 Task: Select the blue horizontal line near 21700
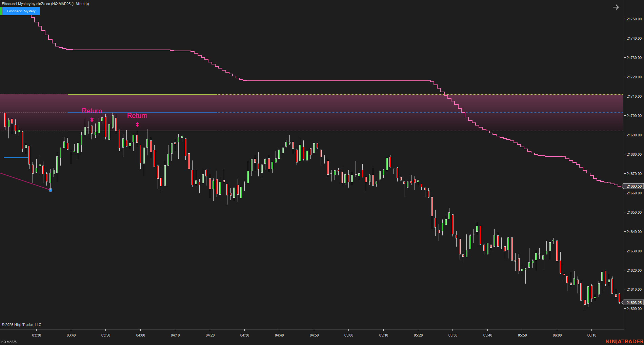point(169,112)
